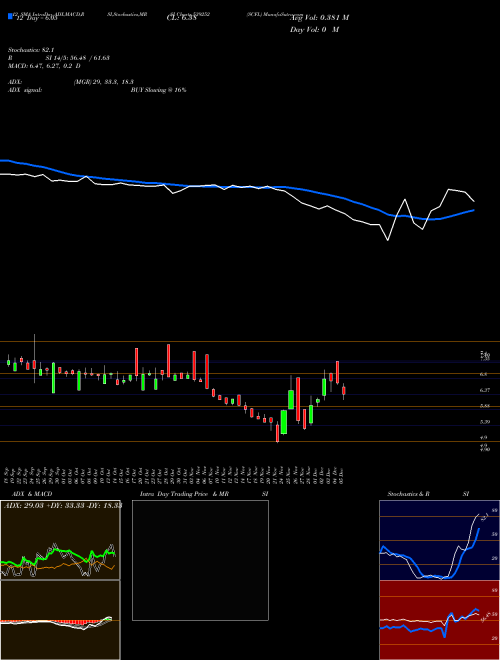Click the empty intraday trading price box
Image resolution: width=500 pixels, height=660 pixels.
200,560
